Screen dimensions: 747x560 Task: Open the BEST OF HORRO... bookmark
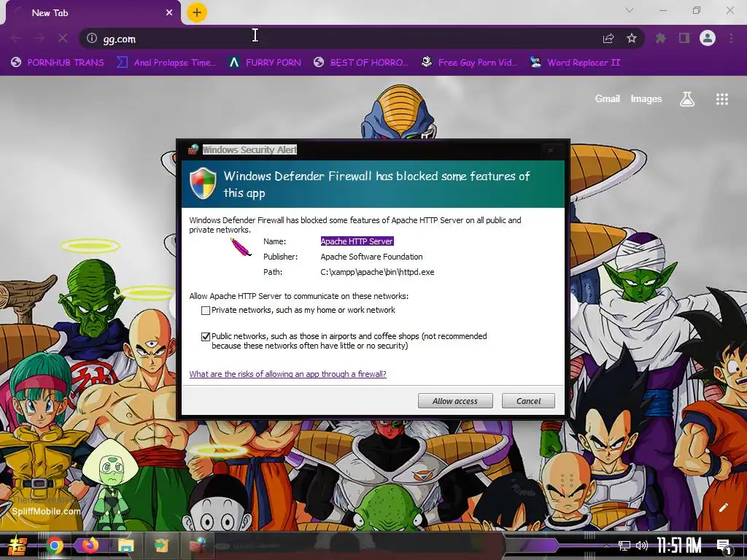pyautogui.click(x=361, y=63)
